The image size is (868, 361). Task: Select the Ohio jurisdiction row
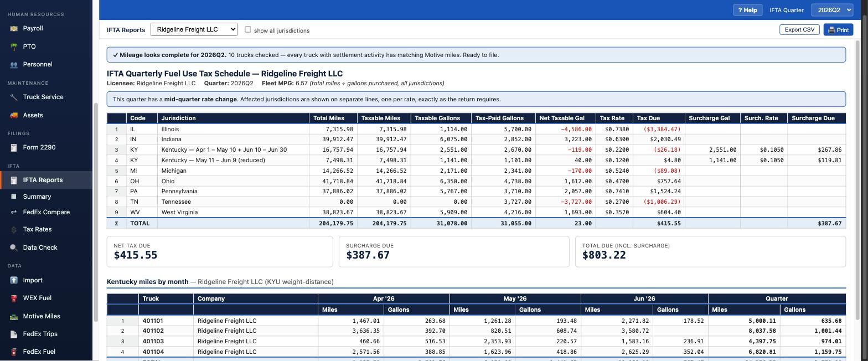[476, 181]
